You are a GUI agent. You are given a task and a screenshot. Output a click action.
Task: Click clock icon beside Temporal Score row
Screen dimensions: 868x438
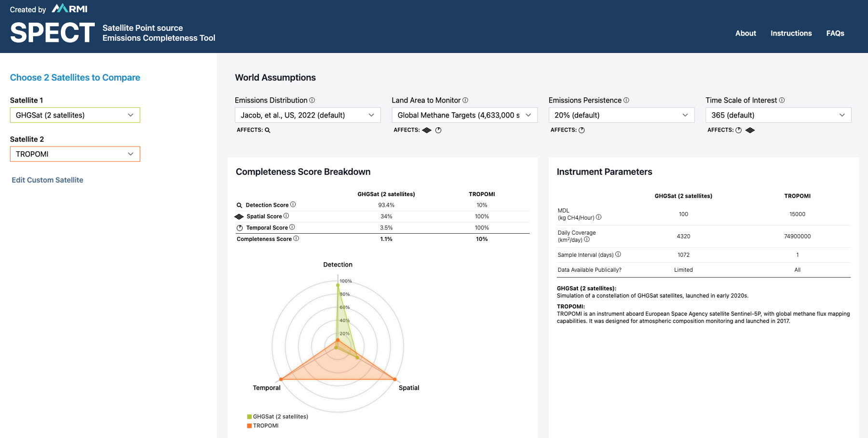click(240, 228)
